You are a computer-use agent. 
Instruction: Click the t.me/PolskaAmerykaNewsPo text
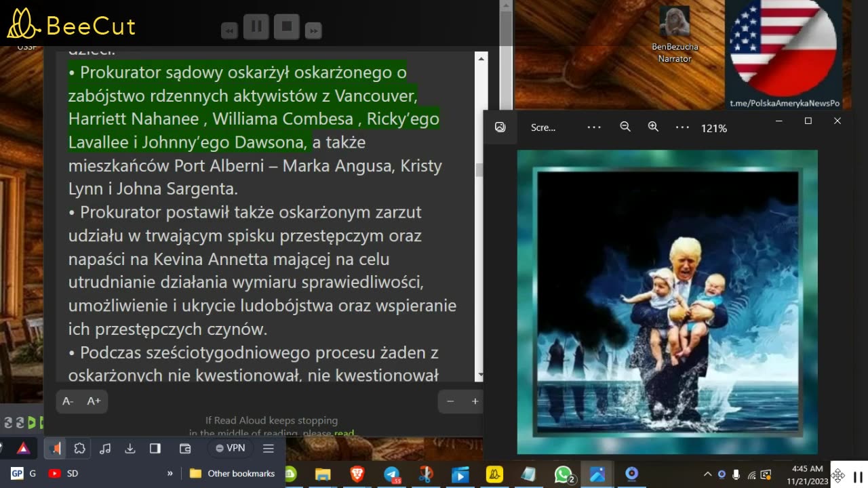tap(785, 103)
